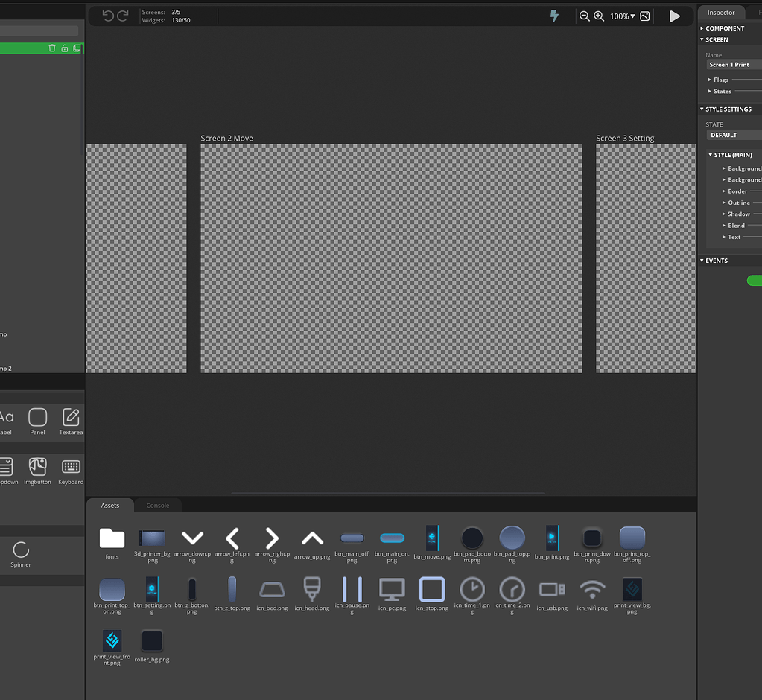Start the simulator with Play button
The image size is (762, 700).
click(675, 16)
